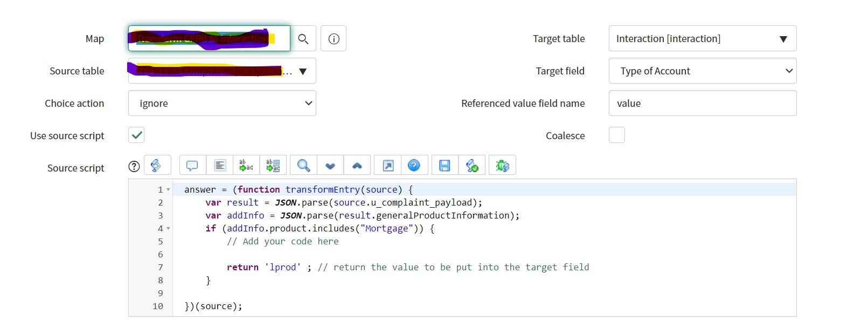Viewport: 868px width, 321px height.
Task: Click the save floppy disk icon
Action: click(445, 165)
